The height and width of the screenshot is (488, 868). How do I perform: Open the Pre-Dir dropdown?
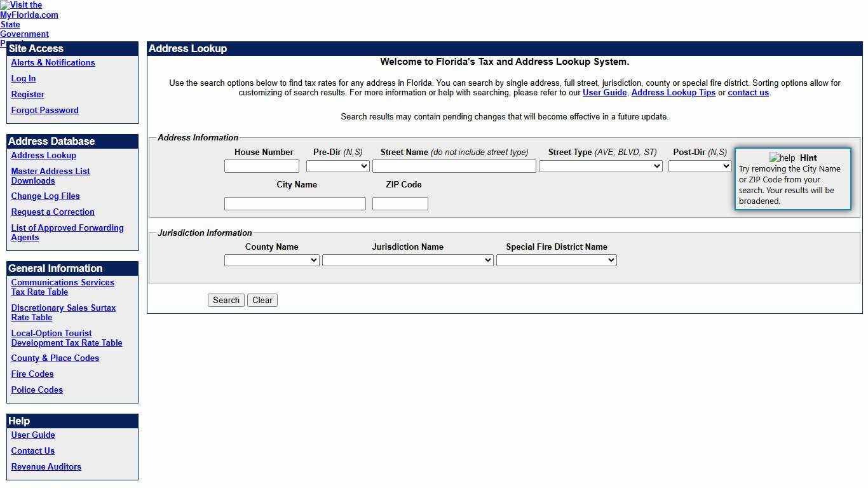click(x=337, y=166)
